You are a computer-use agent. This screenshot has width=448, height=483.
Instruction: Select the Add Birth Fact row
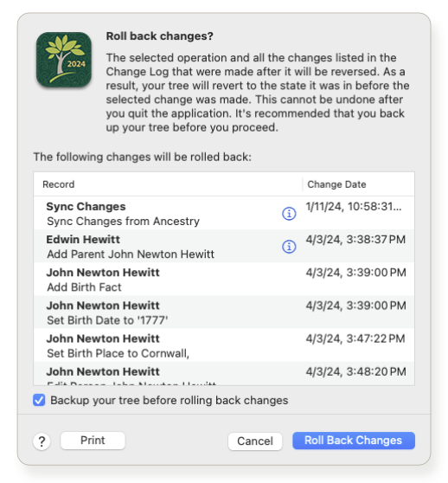224,279
